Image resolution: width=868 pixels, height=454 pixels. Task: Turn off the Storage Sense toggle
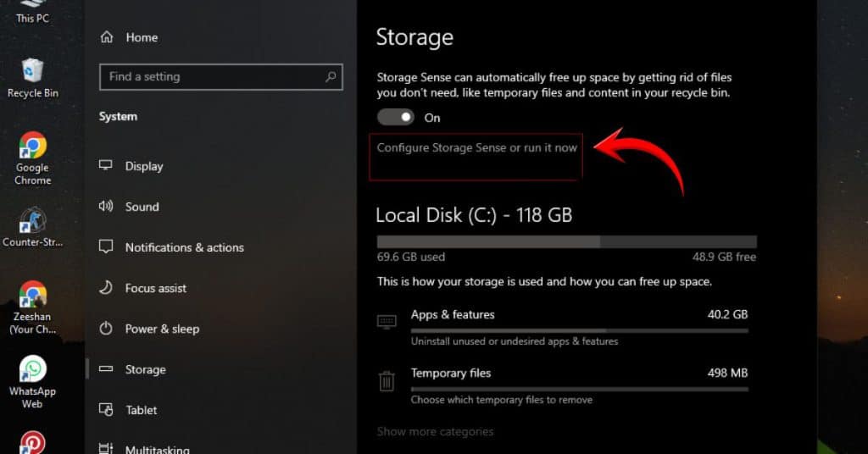pos(396,117)
